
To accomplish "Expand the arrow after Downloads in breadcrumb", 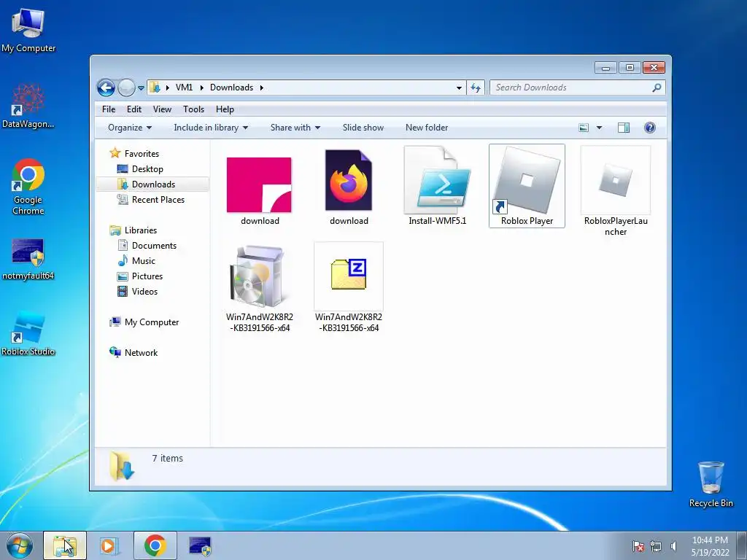I will point(262,87).
